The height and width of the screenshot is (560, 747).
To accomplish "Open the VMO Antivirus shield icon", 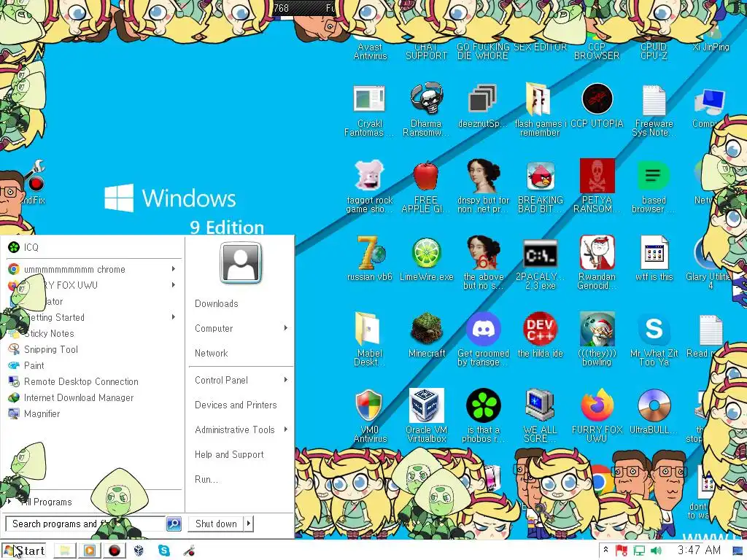I will (368, 405).
